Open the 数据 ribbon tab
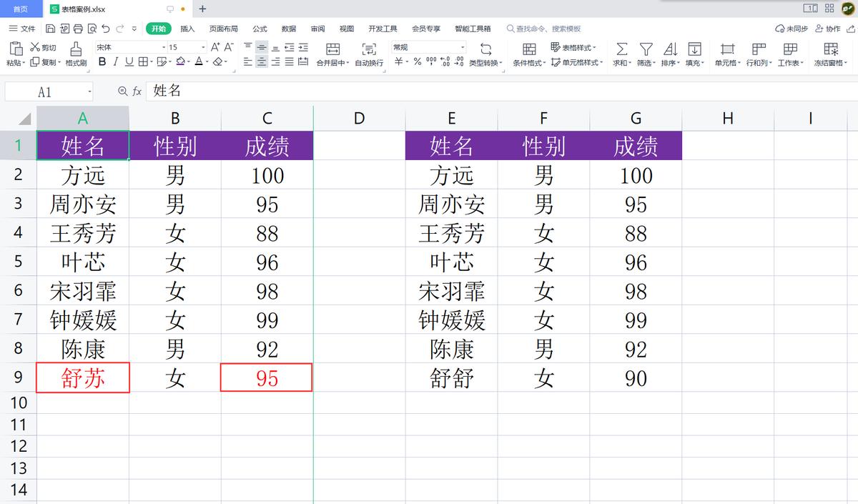 pyautogui.click(x=287, y=29)
